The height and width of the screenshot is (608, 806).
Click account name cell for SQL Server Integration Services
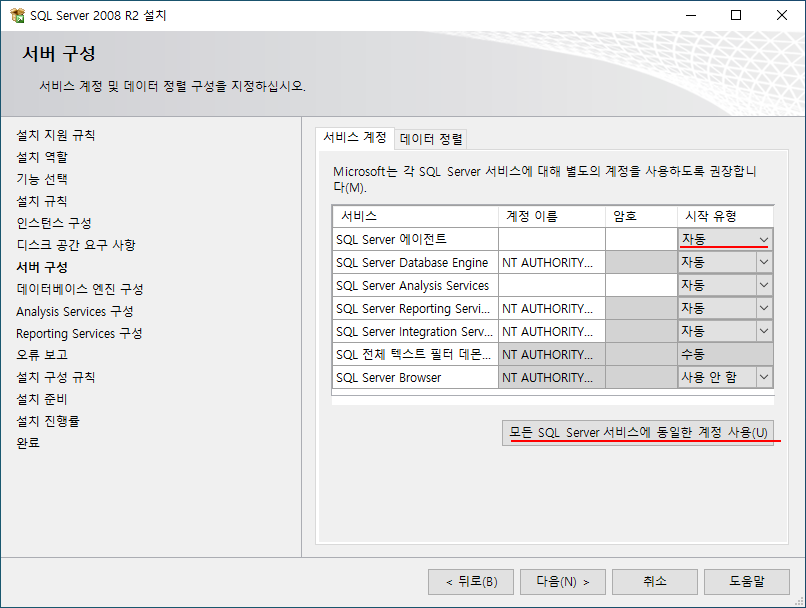pos(552,331)
